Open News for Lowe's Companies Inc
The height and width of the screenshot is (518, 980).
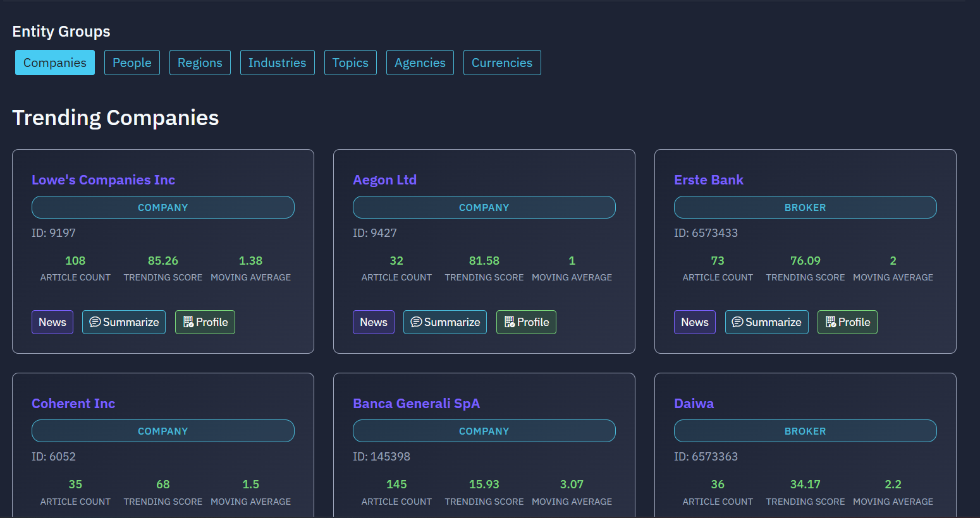[x=52, y=322]
